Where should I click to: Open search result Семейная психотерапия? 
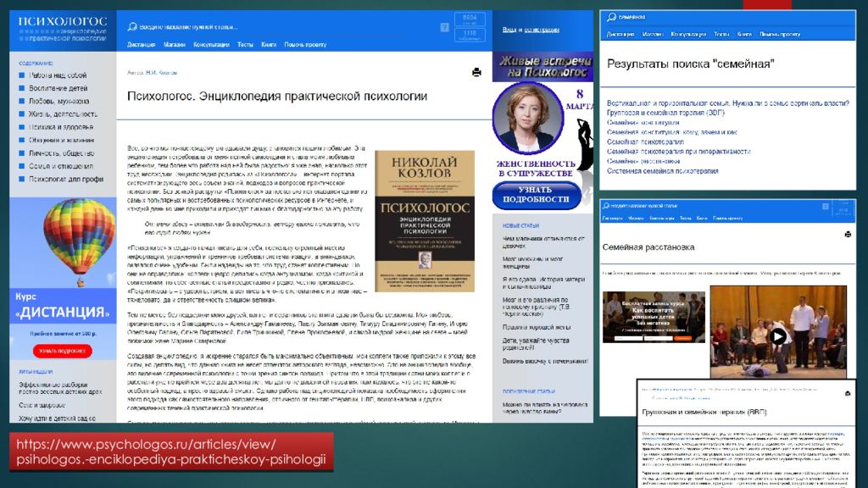(645, 142)
